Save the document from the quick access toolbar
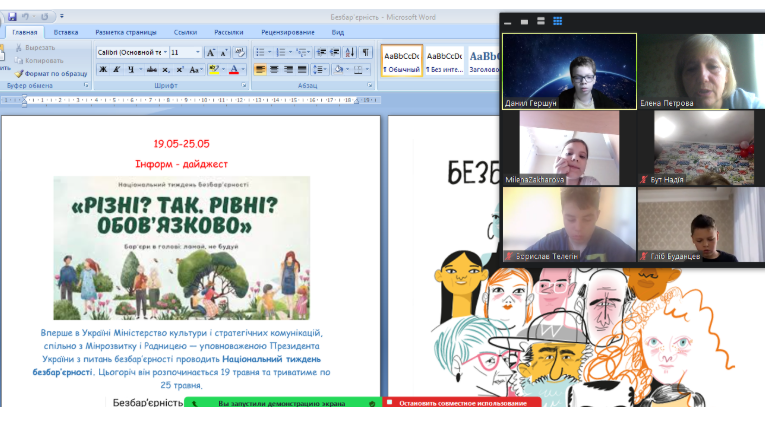Screen dimensions: 771x427 [x=12, y=17]
